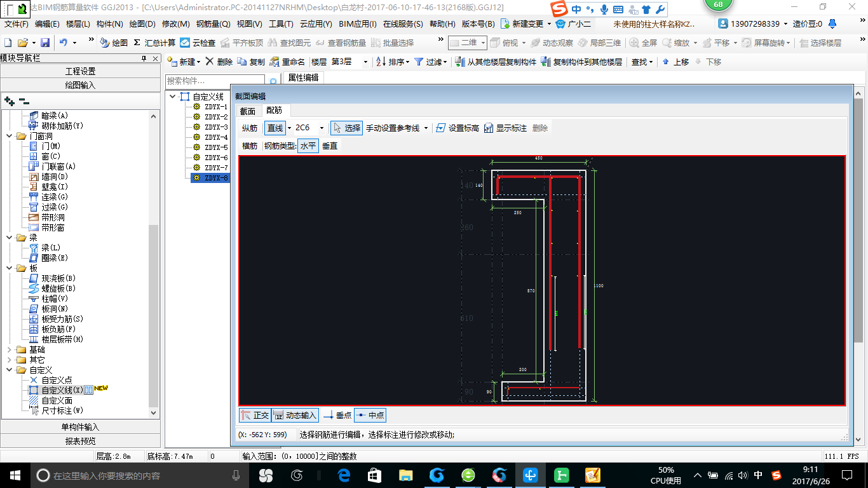The height and width of the screenshot is (488, 868).
Task: Select 垂直 rebar type
Action: click(330, 146)
